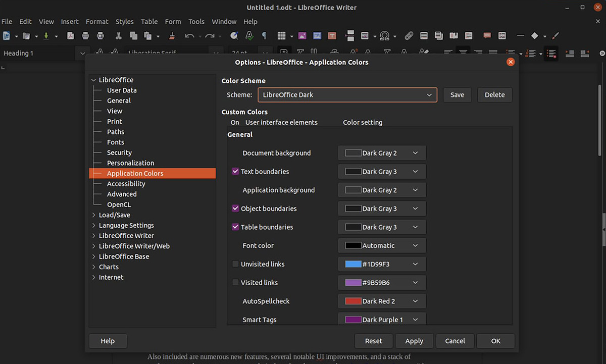
Task: Click the Redo arrow icon
Action: (x=210, y=36)
